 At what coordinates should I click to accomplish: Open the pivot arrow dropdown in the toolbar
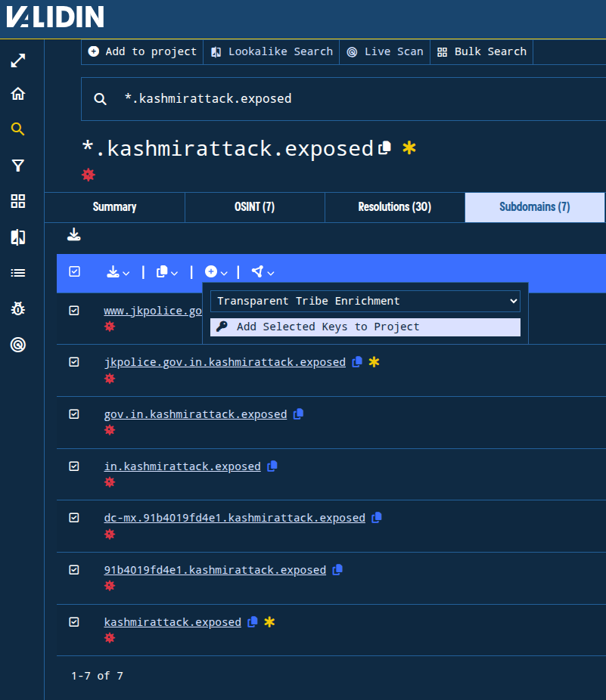(263, 272)
